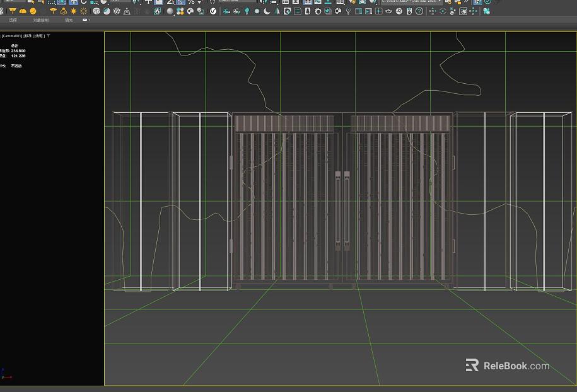Screen dimensions: 577x392
Task: Click the viewport filter funnel icon
Action: (x=49, y=36)
